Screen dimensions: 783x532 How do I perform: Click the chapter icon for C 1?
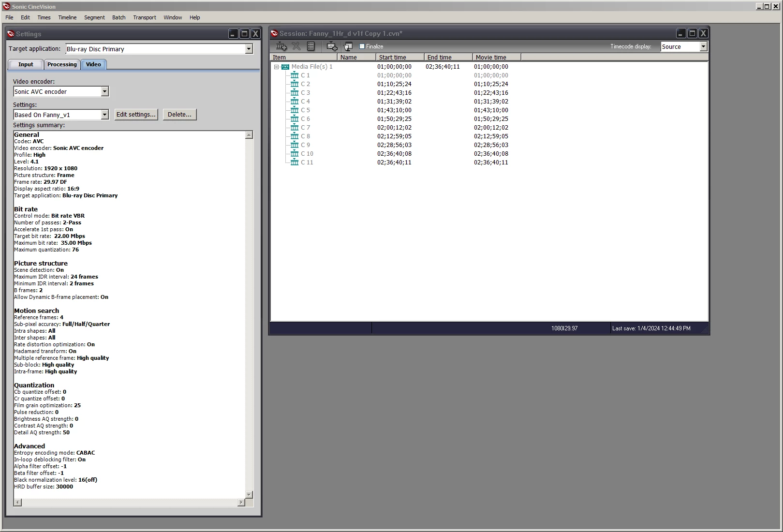pos(295,75)
